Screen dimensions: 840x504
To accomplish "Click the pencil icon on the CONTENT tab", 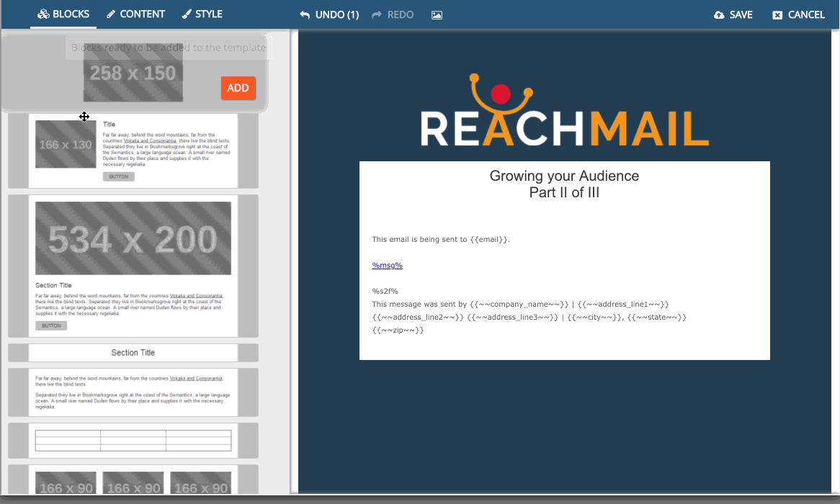I will coord(111,14).
